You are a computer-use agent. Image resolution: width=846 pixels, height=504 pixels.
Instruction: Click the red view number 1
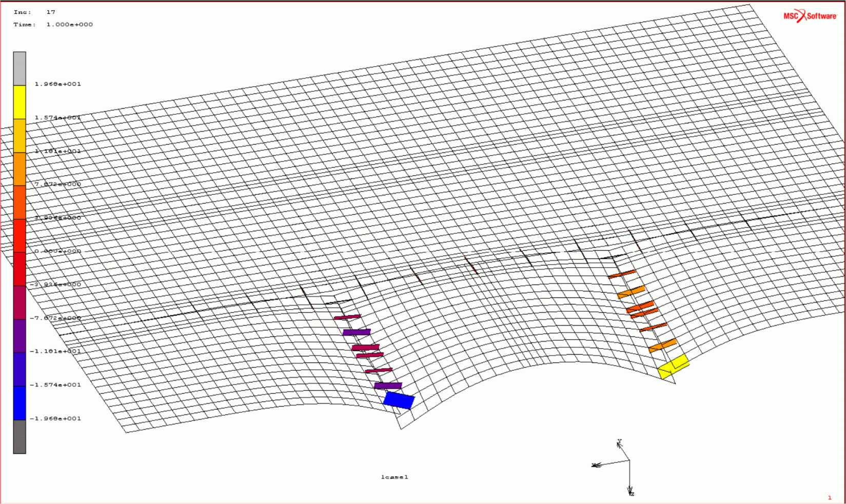click(x=830, y=497)
